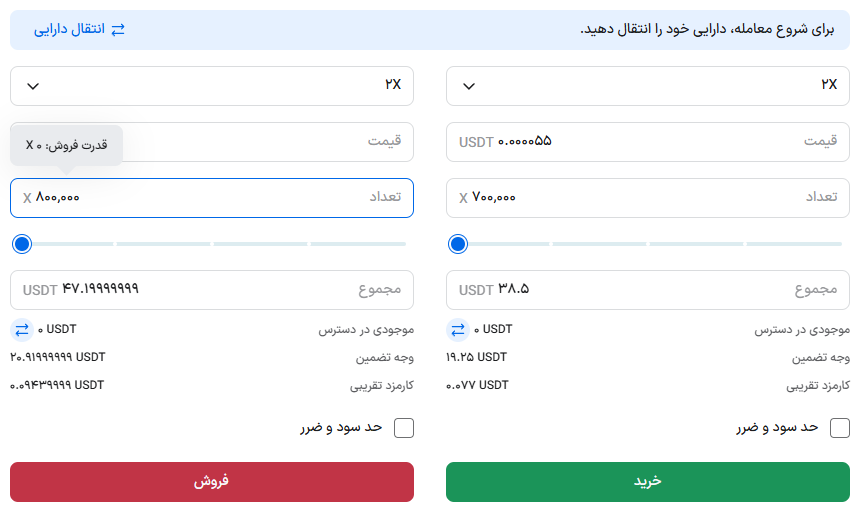Click the sell total (مجموع) field

click(x=211, y=290)
